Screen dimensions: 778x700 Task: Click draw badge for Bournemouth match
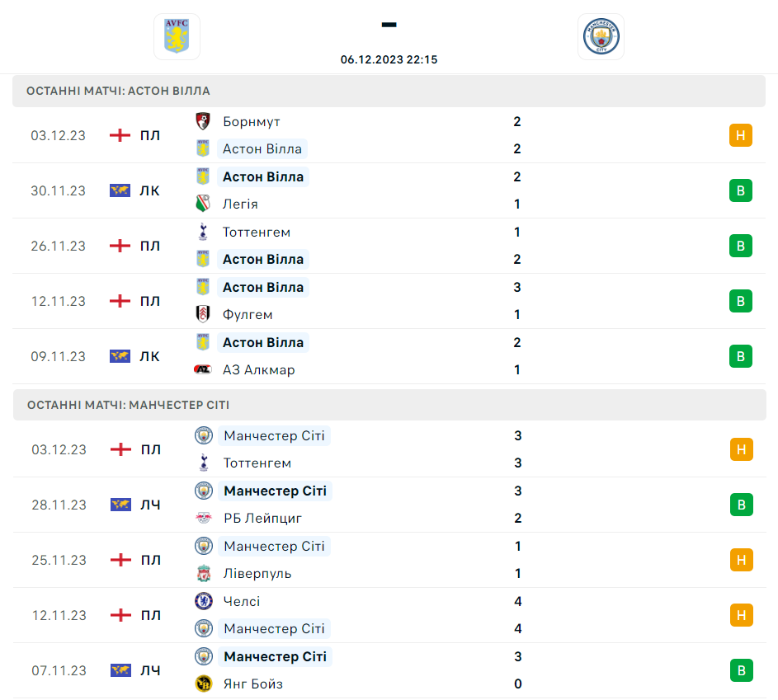[741, 135]
